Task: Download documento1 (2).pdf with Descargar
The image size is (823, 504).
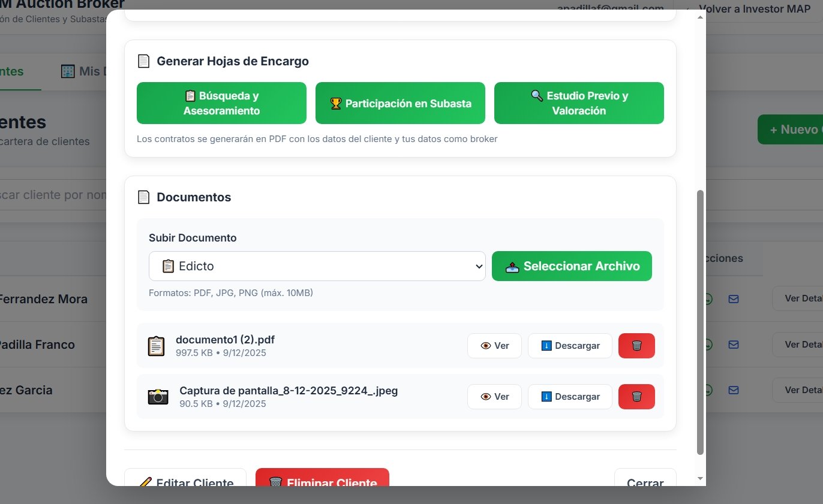Action: 570,346
